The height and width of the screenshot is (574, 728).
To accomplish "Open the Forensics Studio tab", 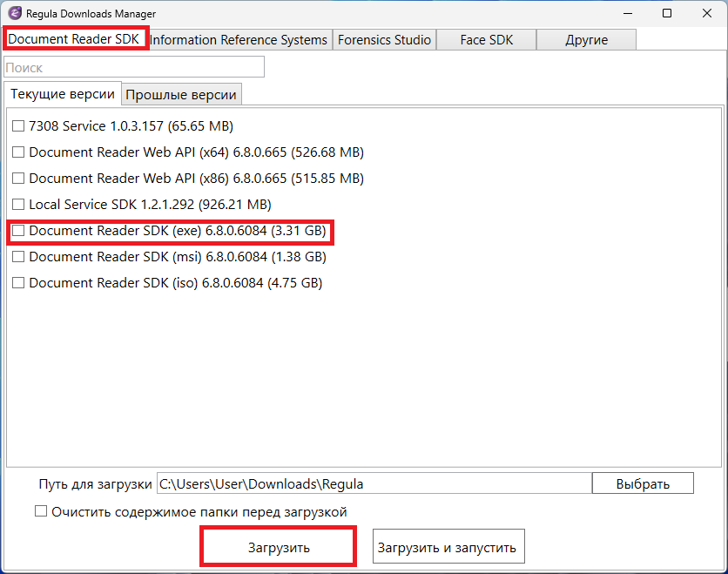I will pyautogui.click(x=384, y=40).
